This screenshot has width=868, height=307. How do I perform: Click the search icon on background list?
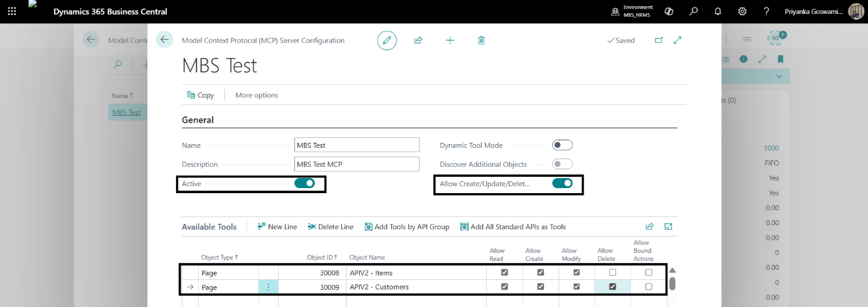(117, 64)
